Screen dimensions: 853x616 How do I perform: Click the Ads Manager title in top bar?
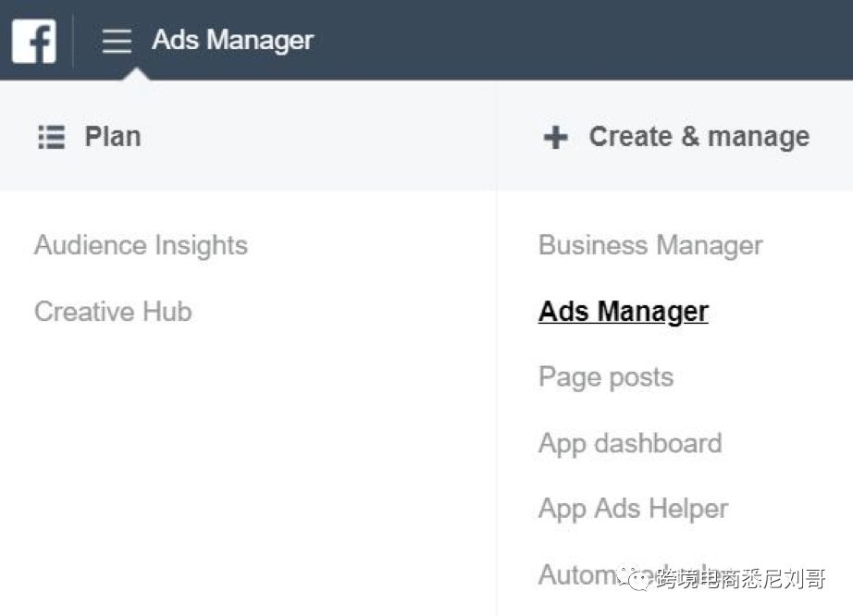point(232,41)
